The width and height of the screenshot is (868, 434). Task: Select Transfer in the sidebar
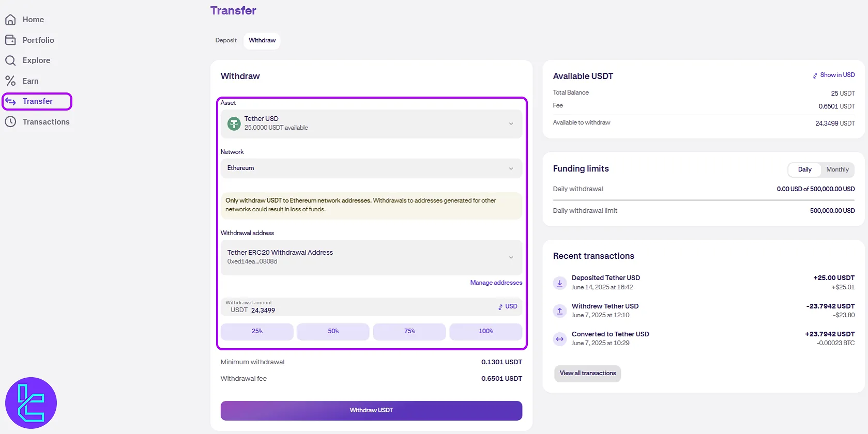37,101
